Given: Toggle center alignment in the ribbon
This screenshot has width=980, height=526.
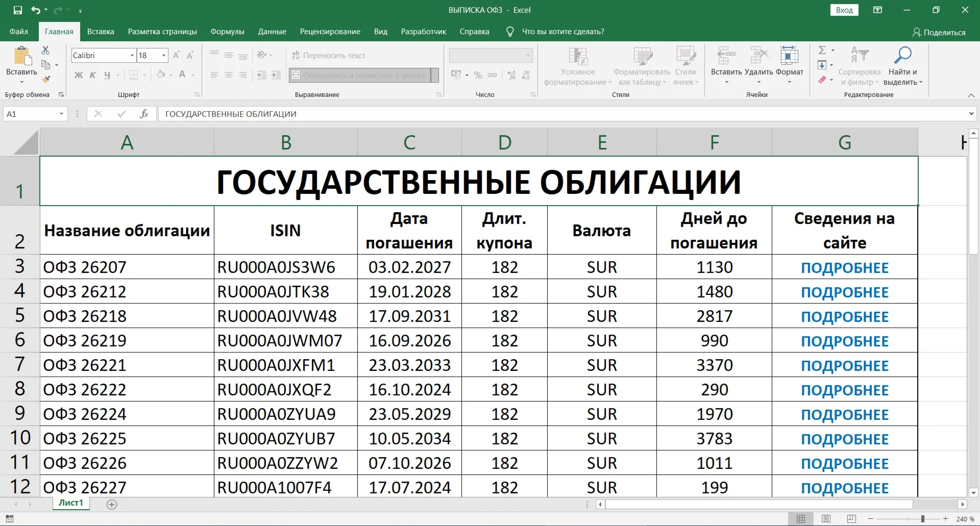Looking at the screenshot, I should tap(228, 75).
